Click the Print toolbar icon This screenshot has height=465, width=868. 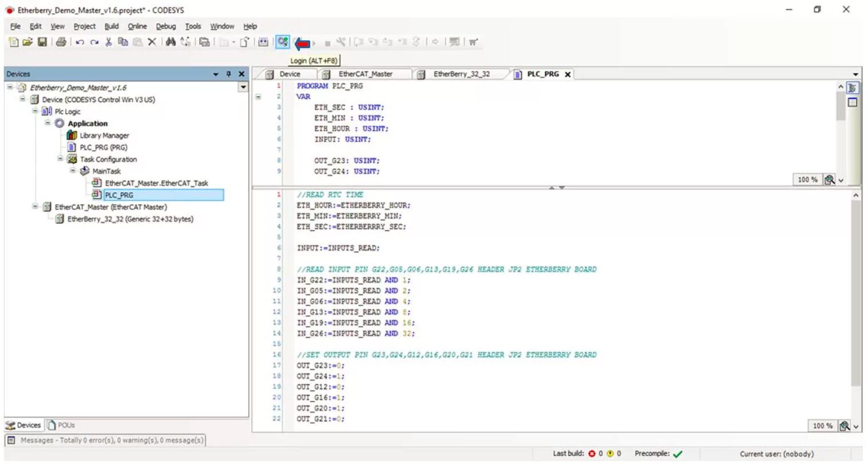click(x=61, y=42)
